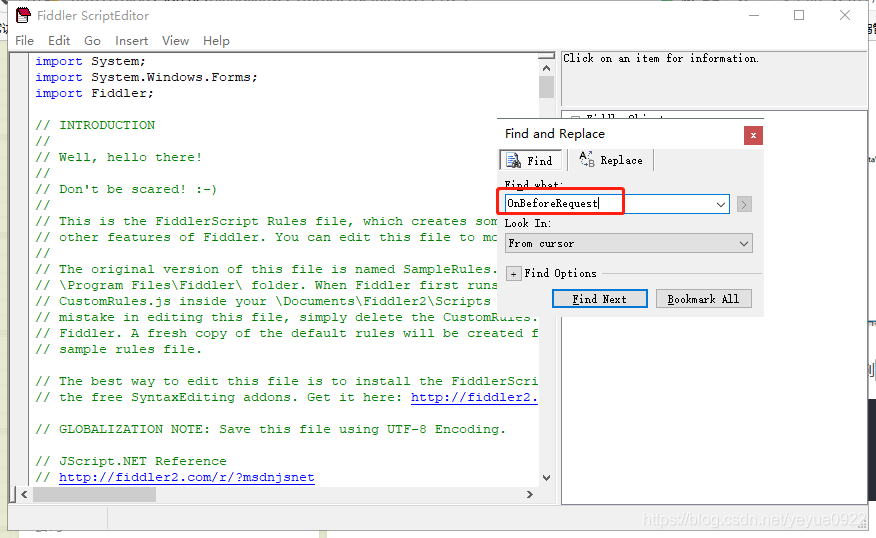The height and width of the screenshot is (538, 876).
Task: Click the arrow button beside Find what
Action: 744,204
